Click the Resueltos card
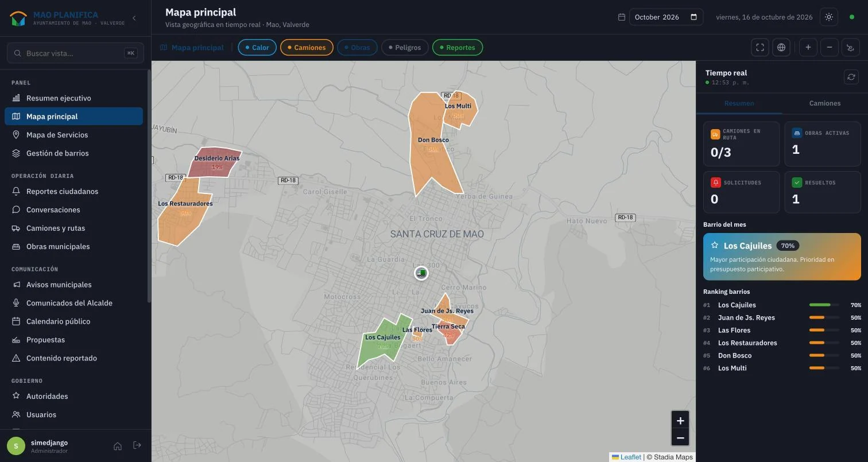 [x=823, y=192]
